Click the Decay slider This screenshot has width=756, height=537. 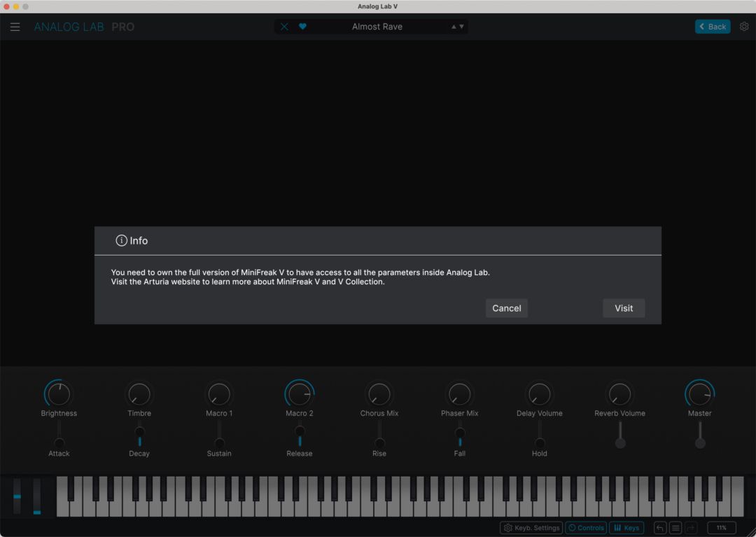click(139, 434)
